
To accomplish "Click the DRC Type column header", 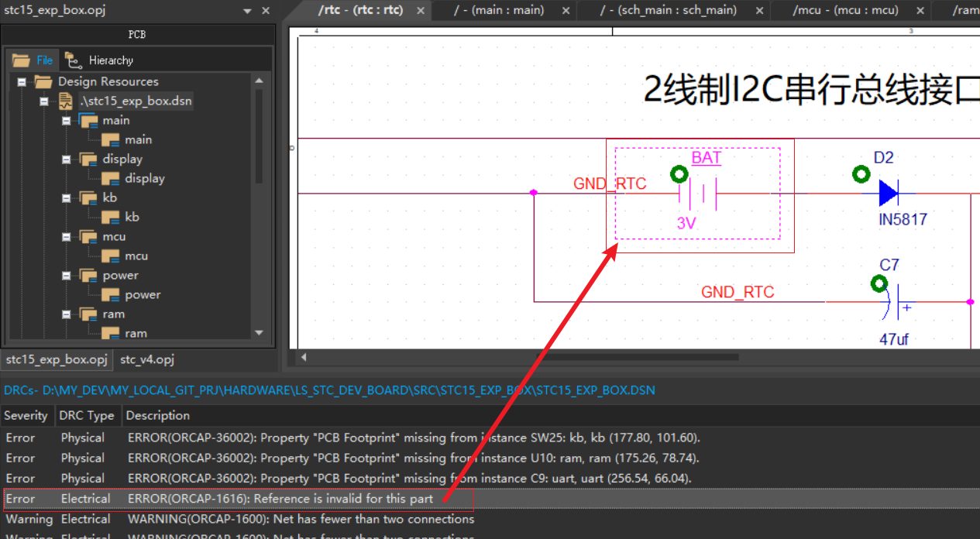I will click(x=87, y=415).
